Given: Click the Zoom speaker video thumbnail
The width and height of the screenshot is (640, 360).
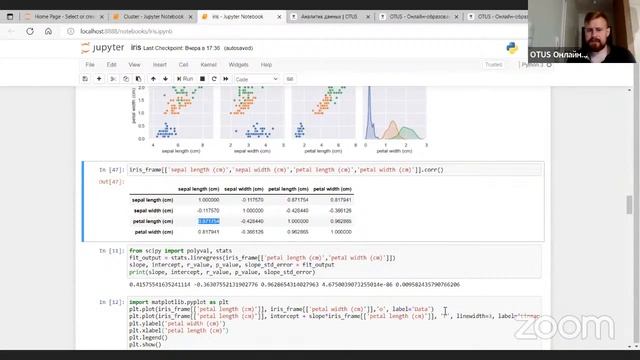Looking at the screenshot, I should (584, 31).
